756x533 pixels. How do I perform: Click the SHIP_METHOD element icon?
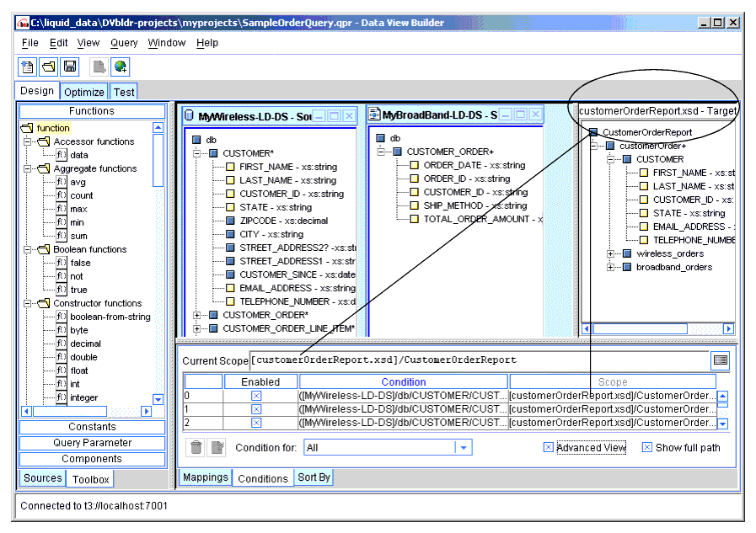point(414,205)
